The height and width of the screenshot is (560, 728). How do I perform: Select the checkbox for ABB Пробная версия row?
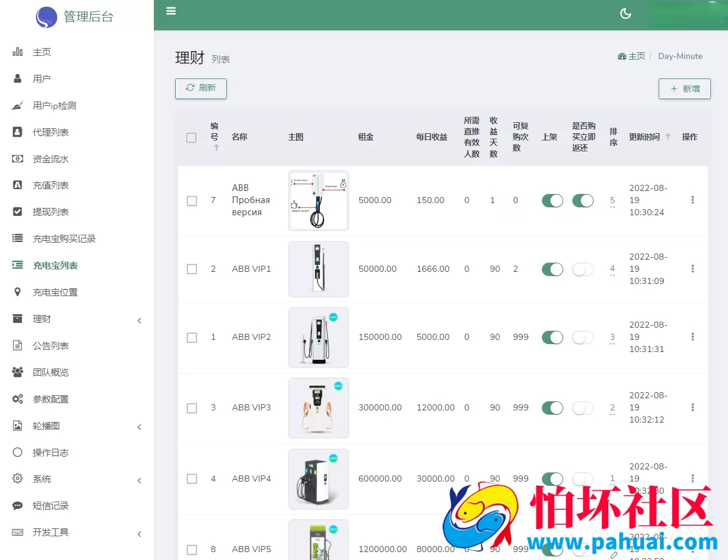tap(192, 201)
